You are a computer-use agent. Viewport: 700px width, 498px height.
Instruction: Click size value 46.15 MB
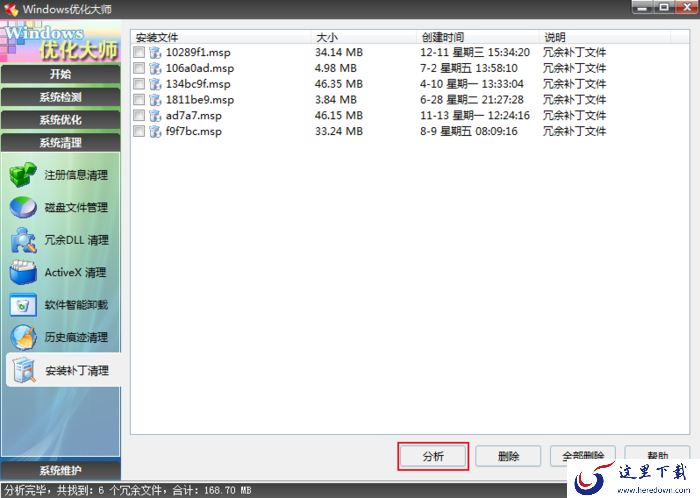click(339, 115)
